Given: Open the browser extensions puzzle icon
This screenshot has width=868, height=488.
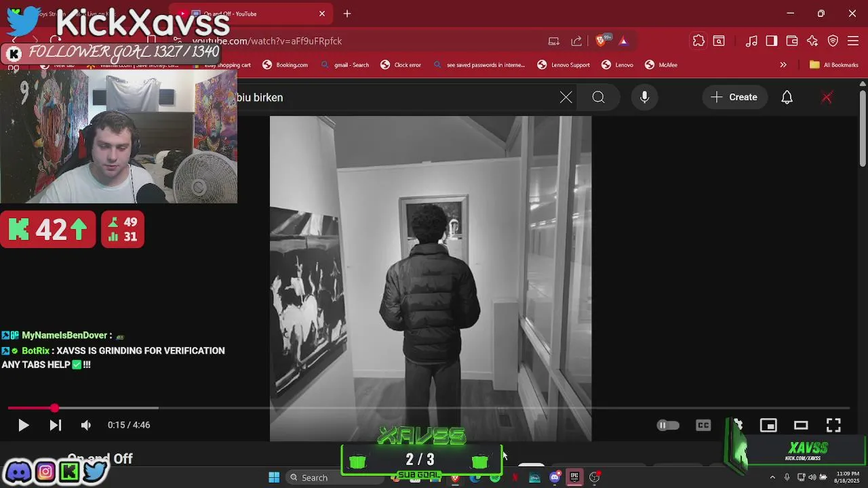Looking at the screenshot, I should [698, 41].
